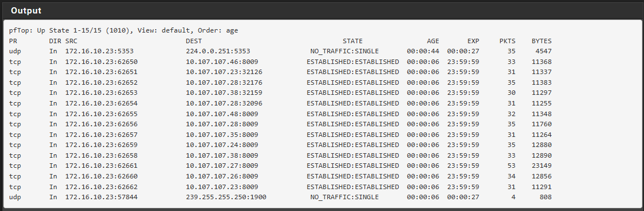Click destination 10.107.107.23:32126
This screenshot has width=644, height=211.
pos(224,72)
